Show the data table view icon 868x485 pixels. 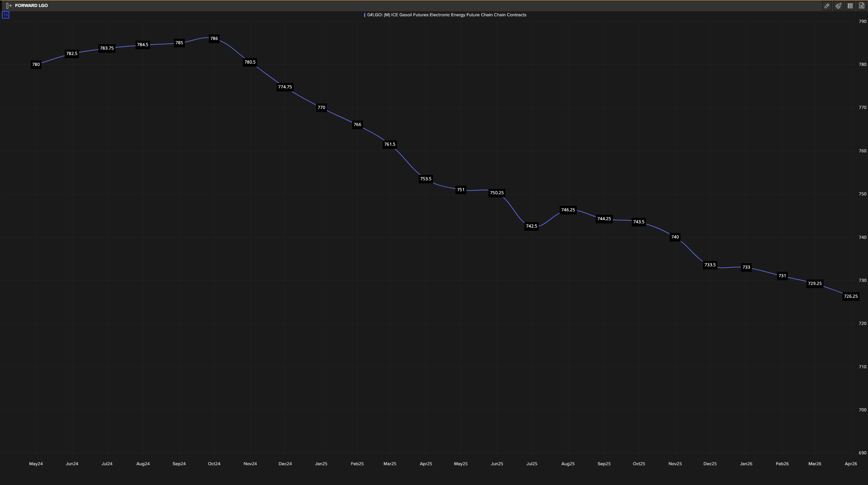[x=850, y=6]
